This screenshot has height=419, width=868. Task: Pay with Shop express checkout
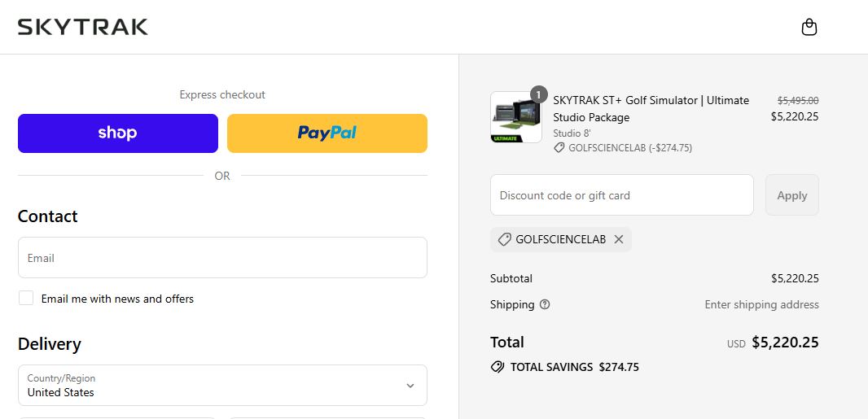click(118, 133)
